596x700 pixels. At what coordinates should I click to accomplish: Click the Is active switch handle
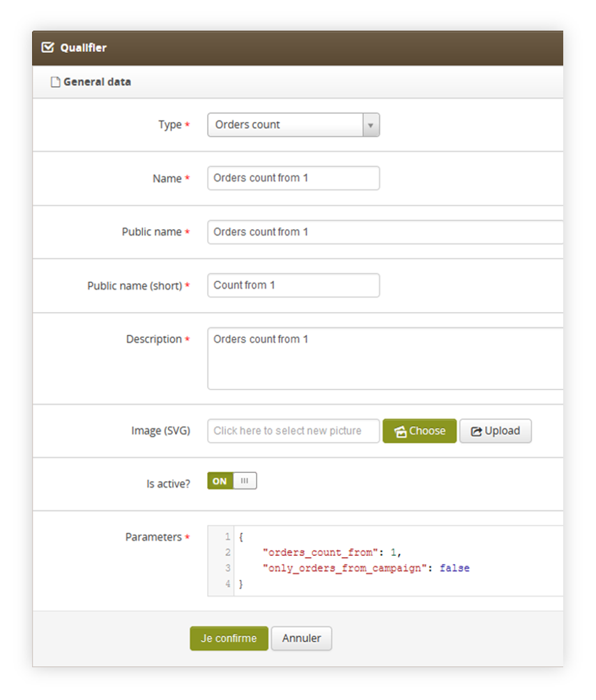[245, 481]
